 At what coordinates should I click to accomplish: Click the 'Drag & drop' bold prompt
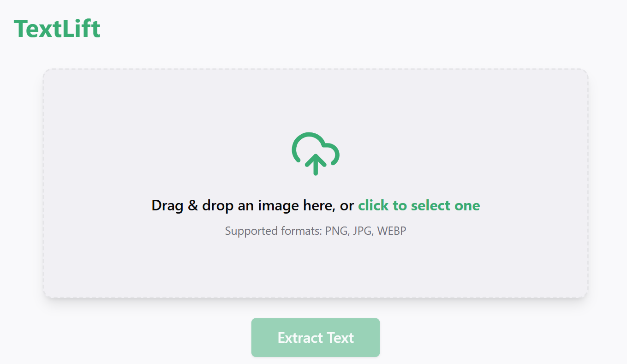coord(193,205)
